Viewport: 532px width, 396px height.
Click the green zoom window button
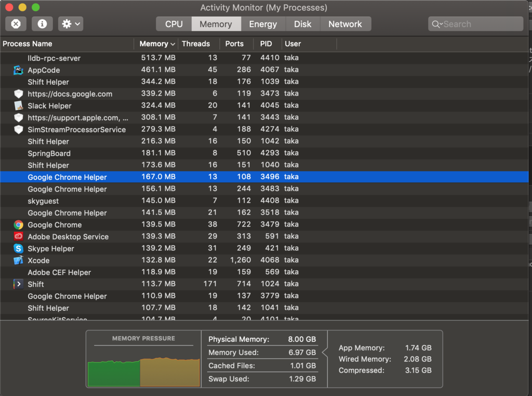point(36,7)
